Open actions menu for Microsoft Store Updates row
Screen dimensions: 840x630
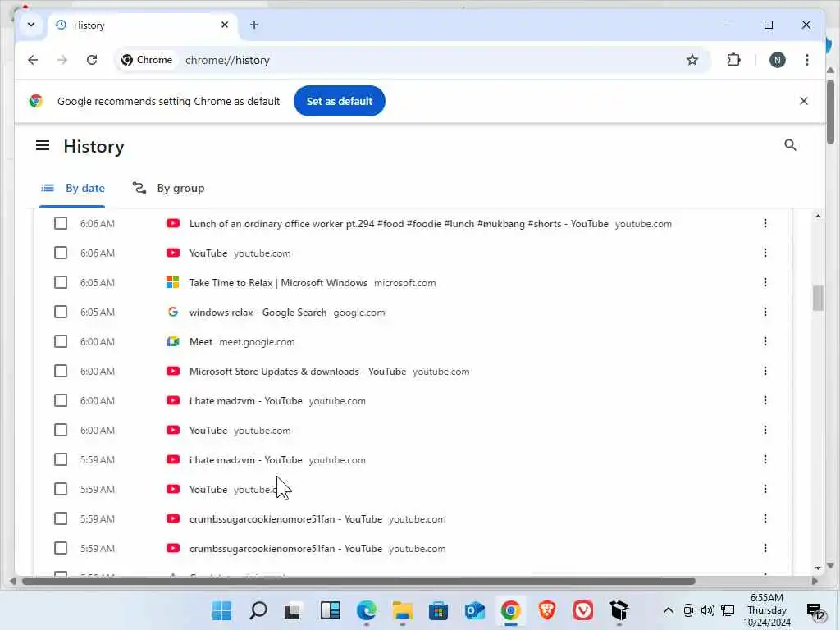pos(765,371)
